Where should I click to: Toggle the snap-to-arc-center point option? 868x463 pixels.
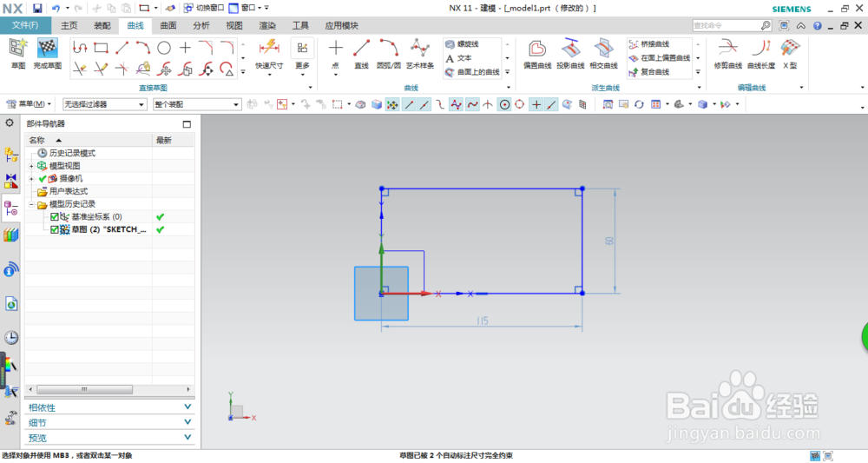coord(504,104)
